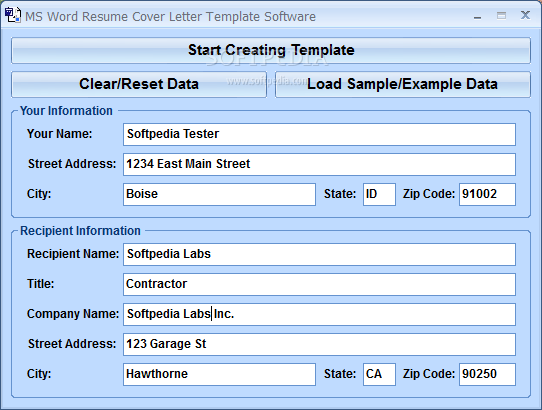Click the Title: label
The width and height of the screenshot is (542, 410).
[40, 284]
